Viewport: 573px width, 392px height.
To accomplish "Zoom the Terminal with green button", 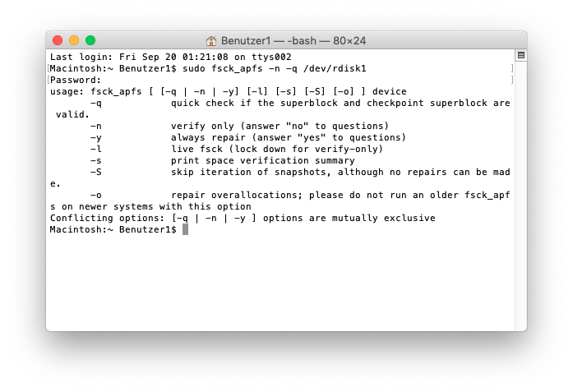I will coord(90,40).
